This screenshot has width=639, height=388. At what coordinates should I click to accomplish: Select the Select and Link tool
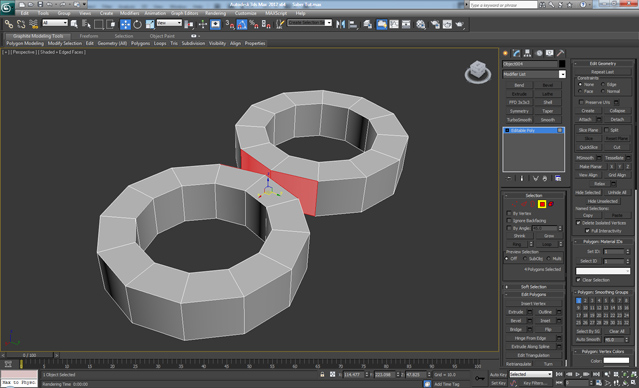(x=9, y=24)
